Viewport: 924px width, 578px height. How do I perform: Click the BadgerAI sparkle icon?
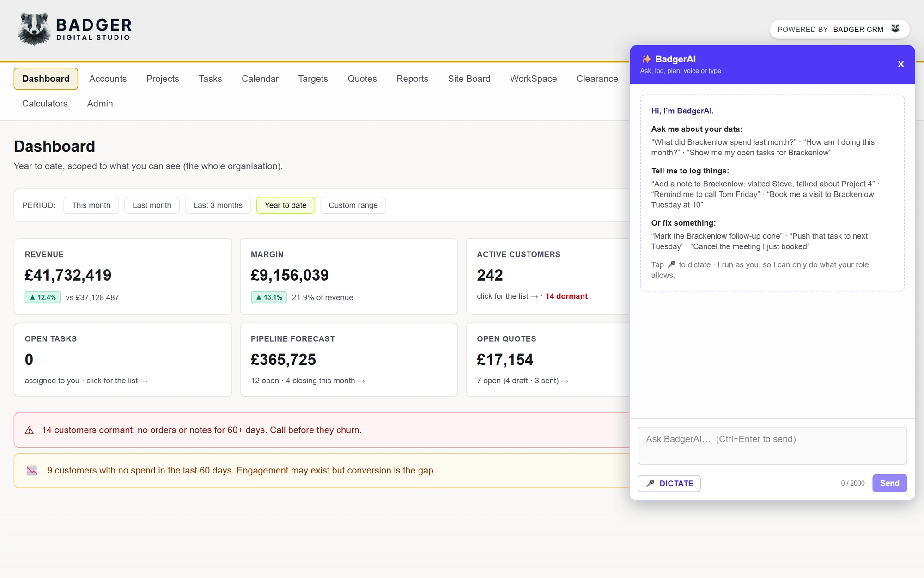[x=646, y=59]
